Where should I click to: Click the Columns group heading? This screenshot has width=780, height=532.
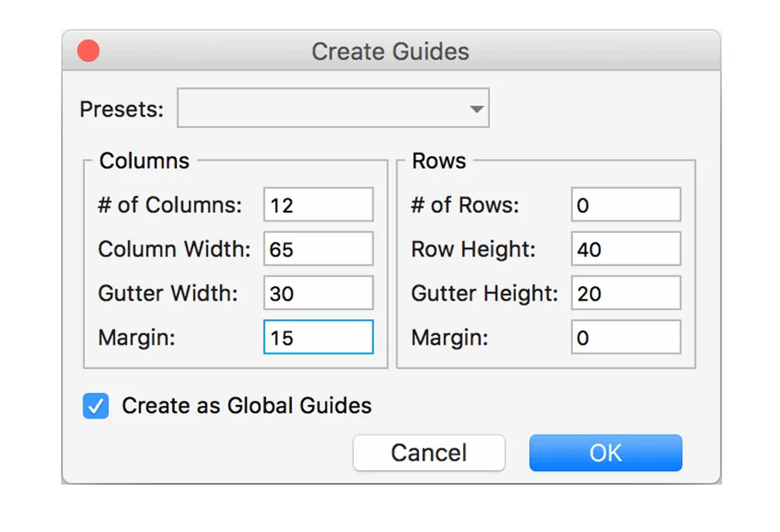145,161
